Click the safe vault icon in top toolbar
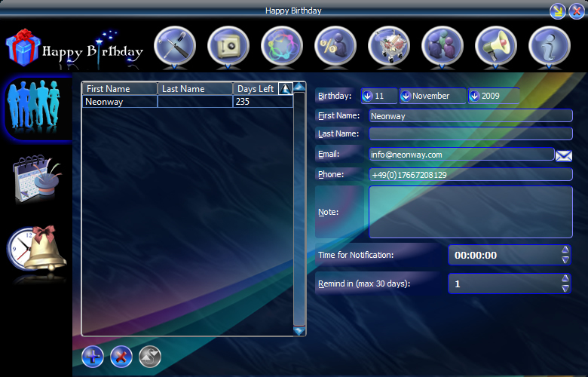 [228, 47]
